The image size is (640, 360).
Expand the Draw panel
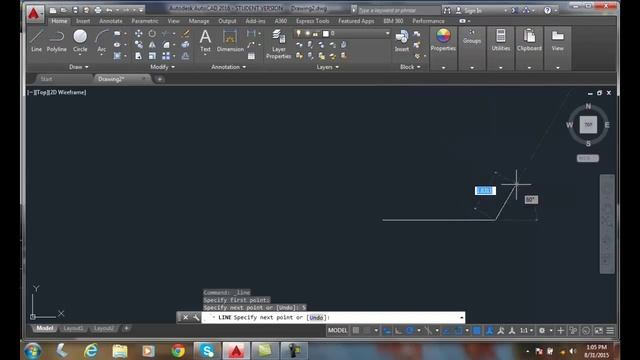click(x=79, y=67)
